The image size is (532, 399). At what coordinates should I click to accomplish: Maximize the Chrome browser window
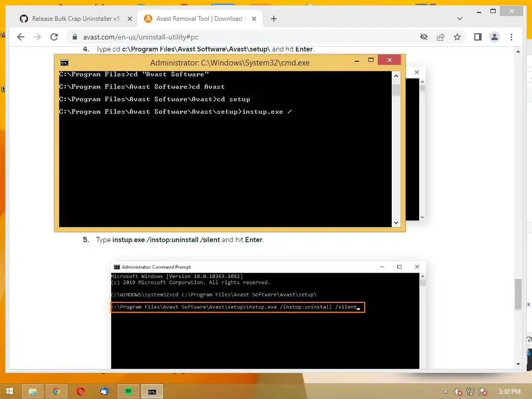493,11
